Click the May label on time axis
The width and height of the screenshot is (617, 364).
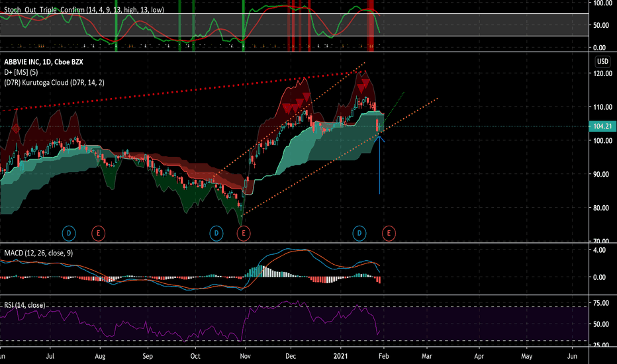526,356
